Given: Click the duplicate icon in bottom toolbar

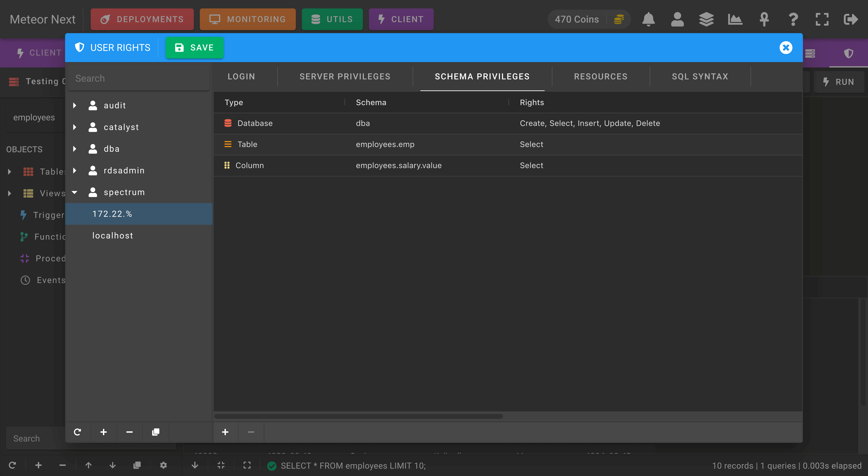Looking at the screenshot, I should click(x=137, y=465).
